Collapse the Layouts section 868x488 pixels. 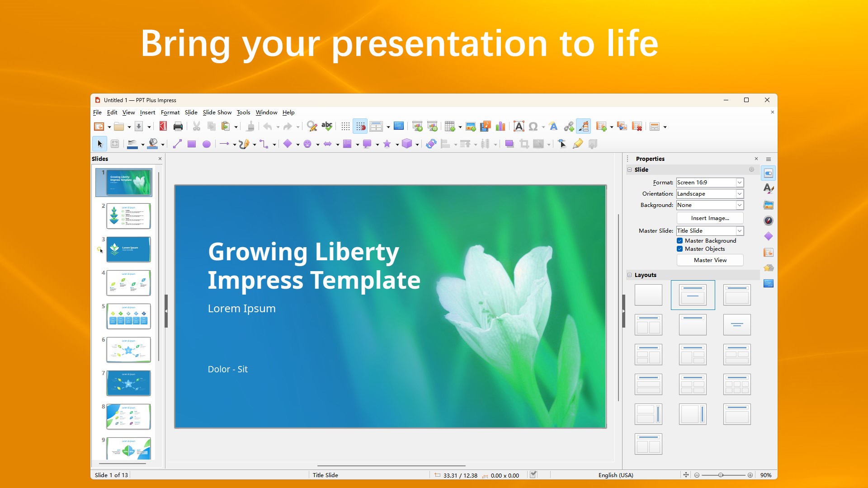point(629,275)
